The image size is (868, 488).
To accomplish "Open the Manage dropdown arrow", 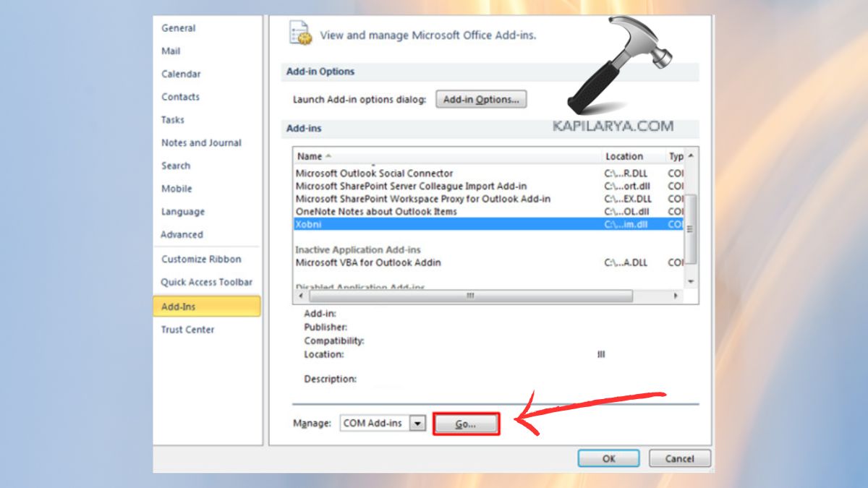I will pos(416,423).
